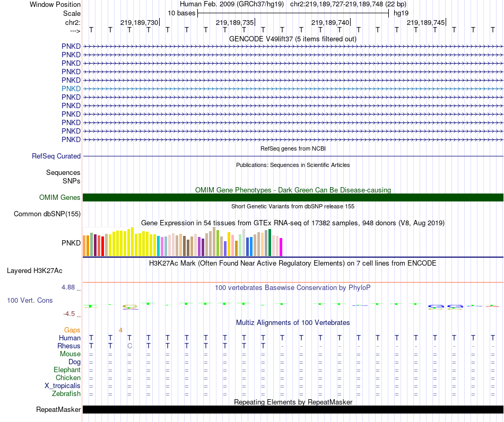This screenshot has height=422, width=504.
Task: Open the Layered H3K27Ac track label
Action: pos(34,271)
